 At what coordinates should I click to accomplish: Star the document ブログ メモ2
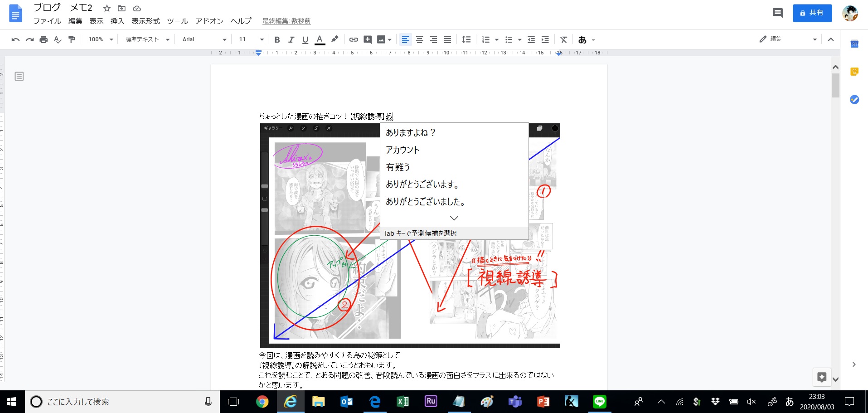pos(107,8)
